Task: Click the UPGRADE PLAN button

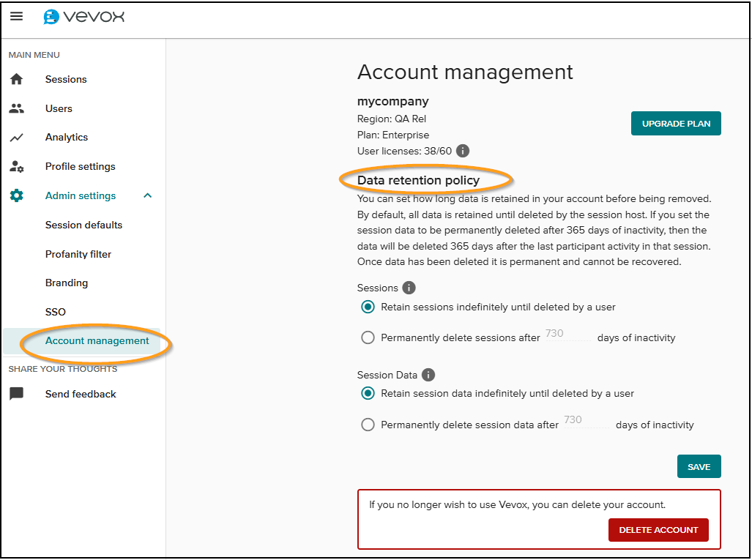Action: coord(676,124)
